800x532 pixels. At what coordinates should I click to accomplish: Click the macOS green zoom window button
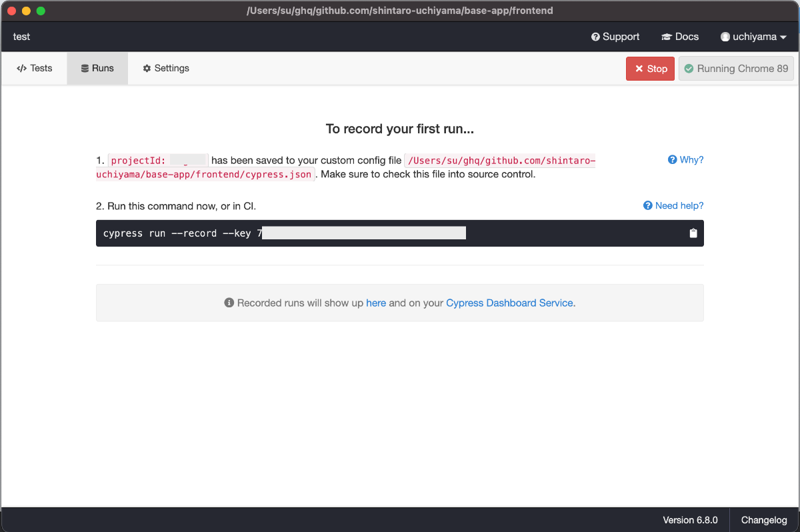pyautogui.click(x=41, y=11)
